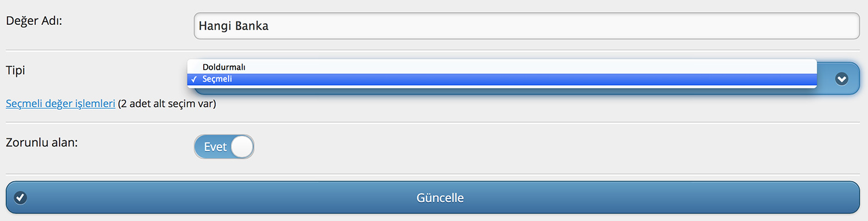Click the Tipi label
Viewport: 868px width, 221px height.
(x=16, y=71)
